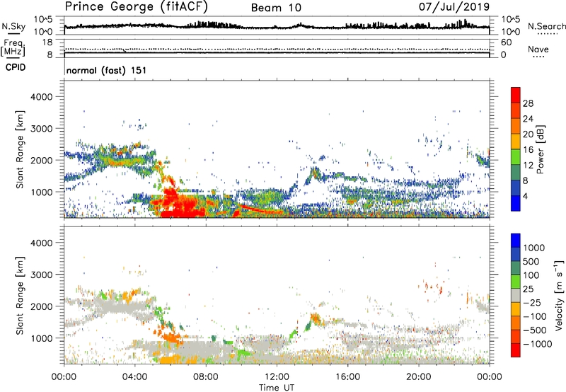Screen dimensions: 566x392
Task: Click "-500" on the velocity colorbar
Action: [534, 330]
